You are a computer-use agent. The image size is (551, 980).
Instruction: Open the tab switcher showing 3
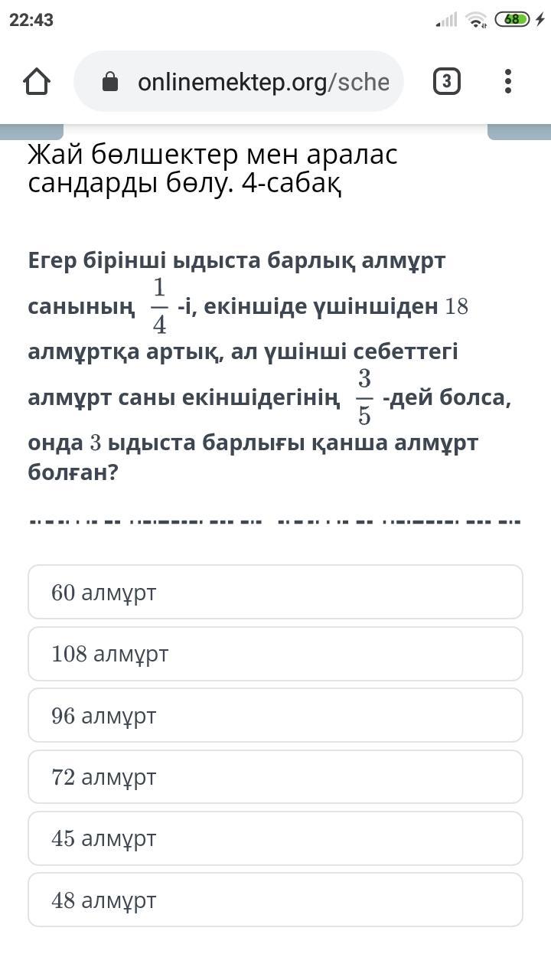[x=447, y=81]
